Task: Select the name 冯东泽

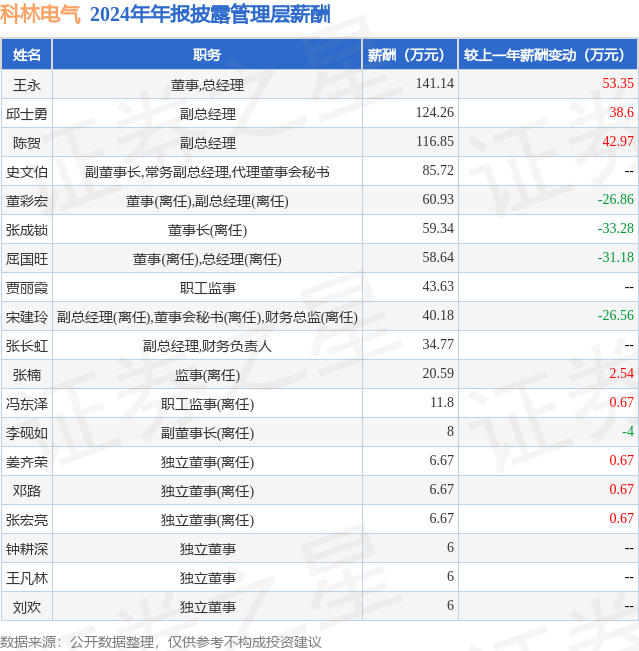Action: click(x=27, y=404)
